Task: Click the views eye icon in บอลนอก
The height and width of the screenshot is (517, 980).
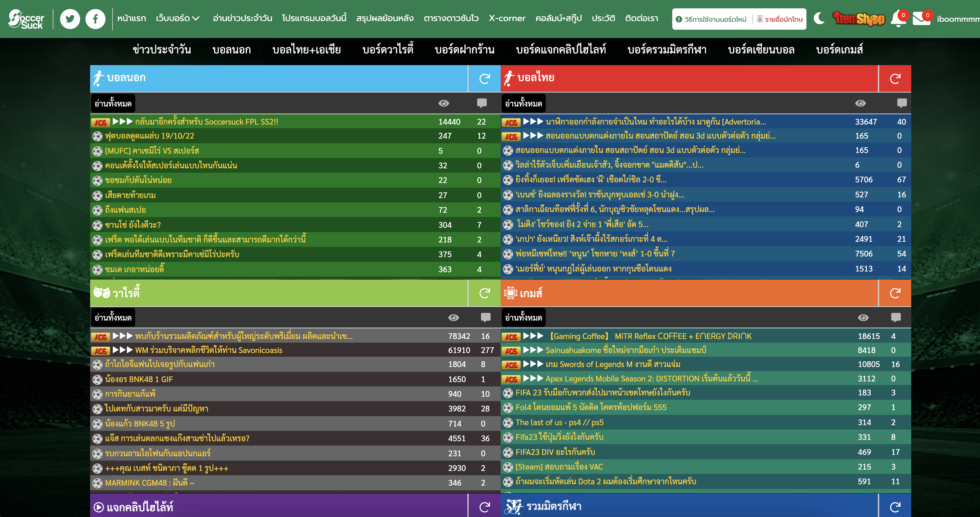Action: [x=444, y=103]
